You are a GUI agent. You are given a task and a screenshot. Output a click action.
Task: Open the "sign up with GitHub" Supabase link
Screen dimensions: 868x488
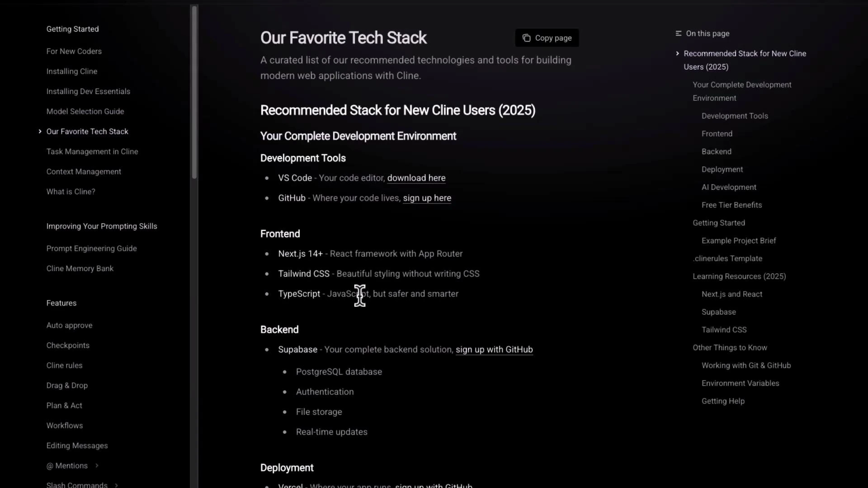tap(494, 349)
